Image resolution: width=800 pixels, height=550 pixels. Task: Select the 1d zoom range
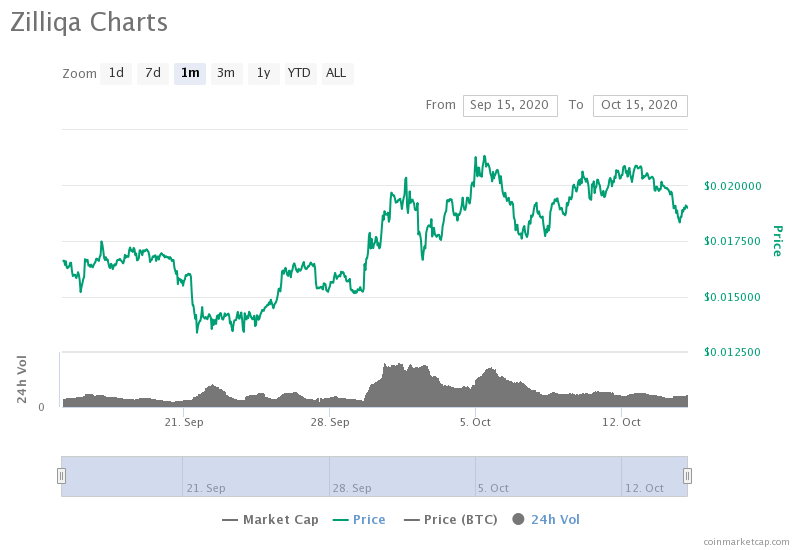[x=116, y=73]
